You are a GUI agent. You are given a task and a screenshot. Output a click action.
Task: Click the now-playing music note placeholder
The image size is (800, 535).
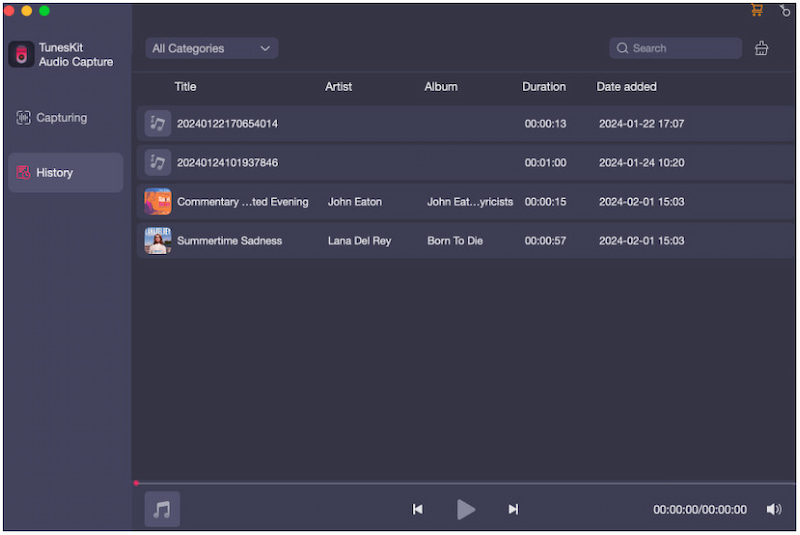(x=162, y=509)
